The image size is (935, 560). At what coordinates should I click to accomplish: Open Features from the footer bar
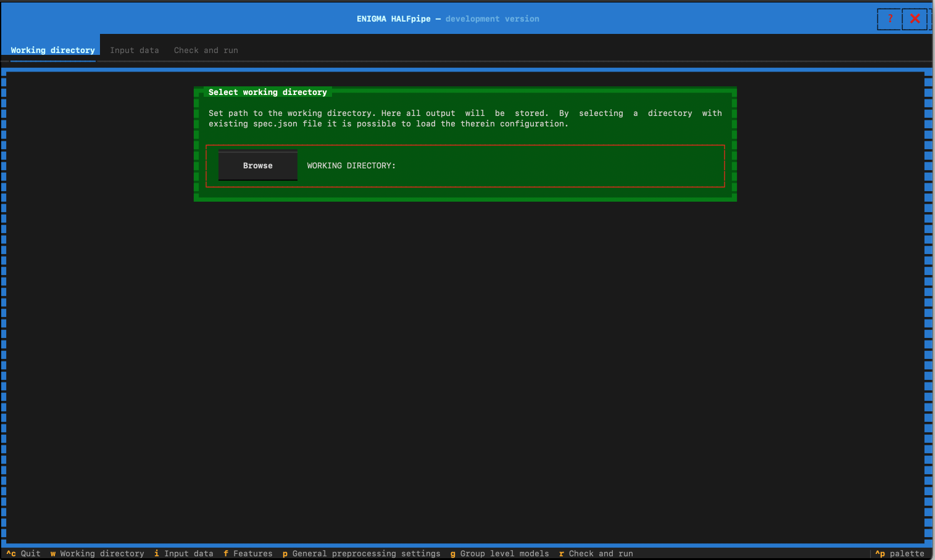click(248, 553)
